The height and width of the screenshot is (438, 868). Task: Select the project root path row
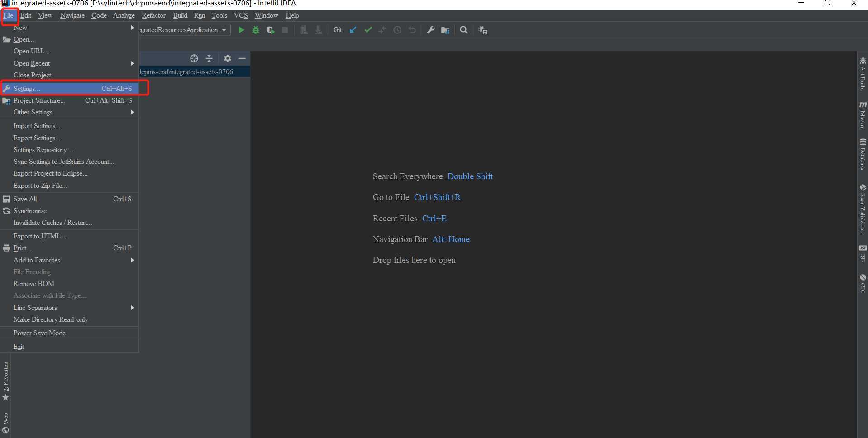[195, 72]
